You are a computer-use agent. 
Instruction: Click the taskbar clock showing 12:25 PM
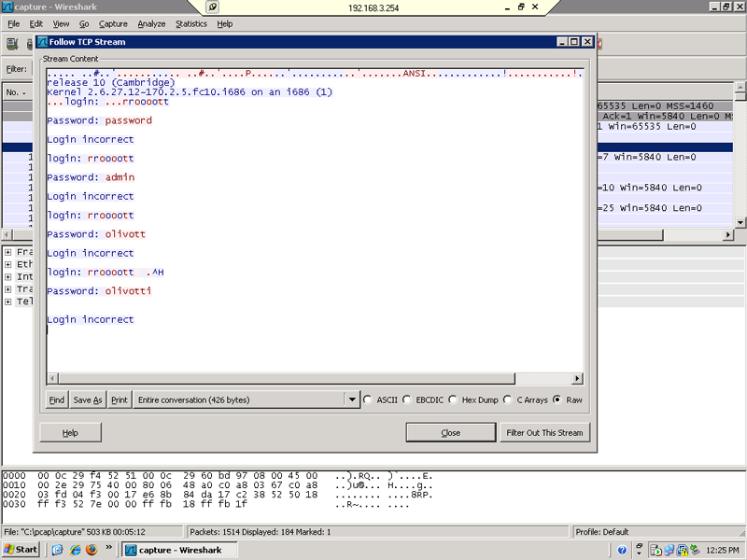pos(722,551)
